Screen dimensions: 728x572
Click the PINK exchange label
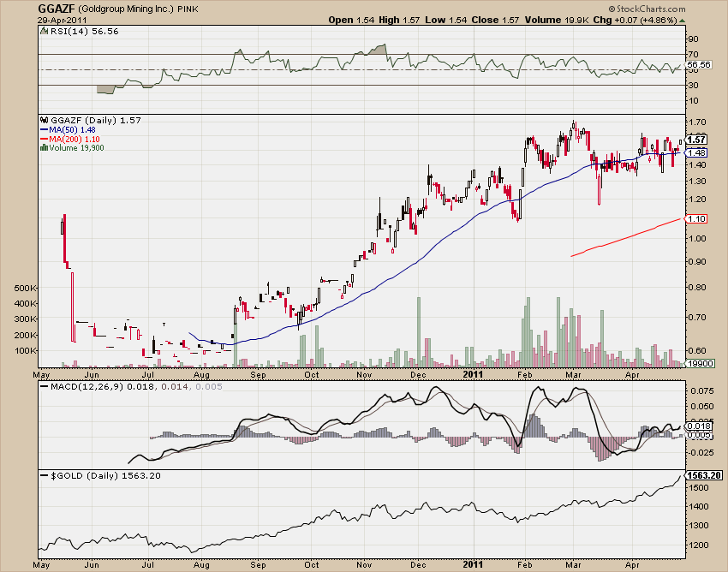click(x=188, y=9)
